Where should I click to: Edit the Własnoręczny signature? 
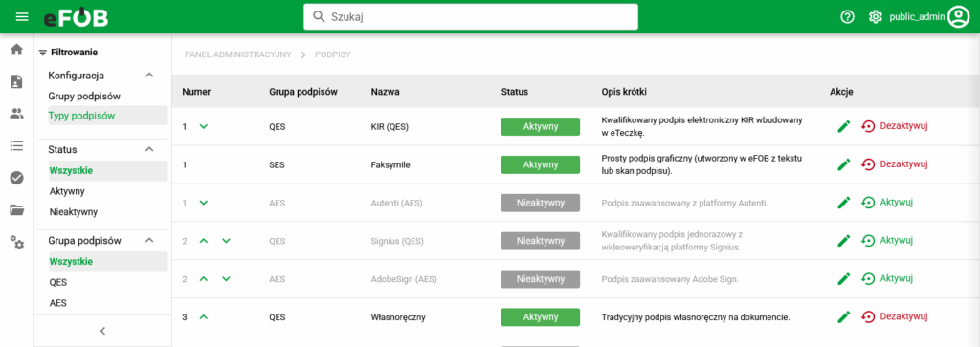point(844,317)
